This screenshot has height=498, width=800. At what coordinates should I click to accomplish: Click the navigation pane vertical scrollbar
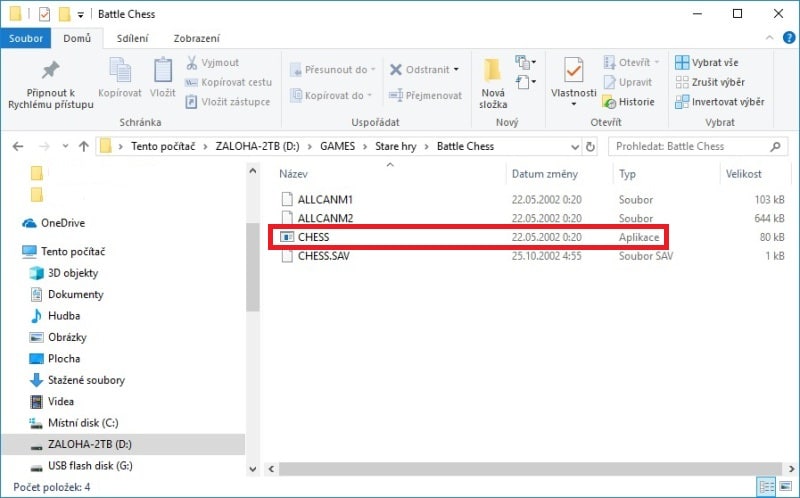(253, 267)
